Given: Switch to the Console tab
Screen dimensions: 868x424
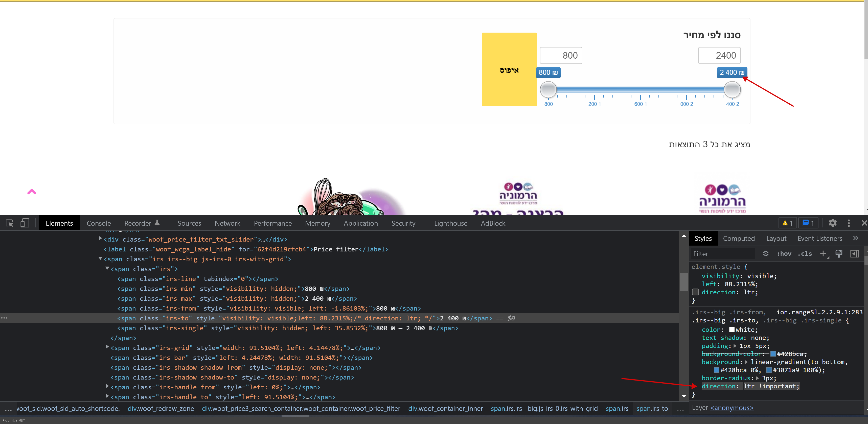Looking at the screenshot, I should pyautogui.click(x=98, y=223).
